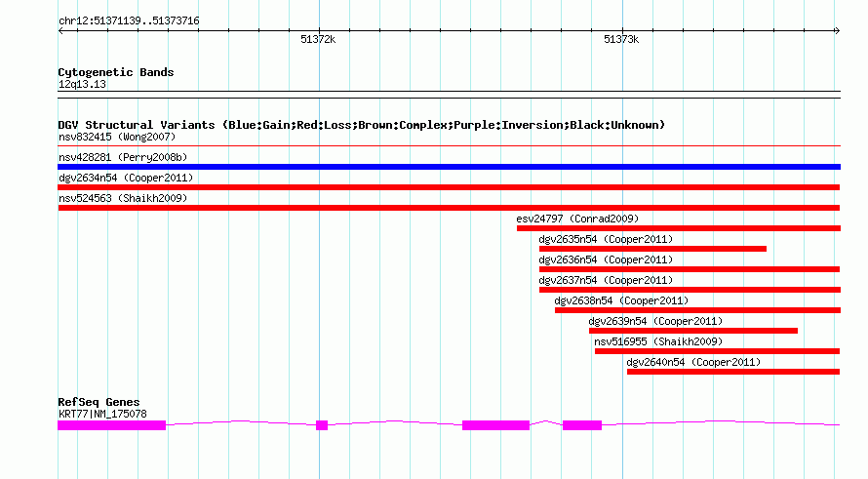Open variant label dgv2638n54 (Cooper2011)
The image size is (868, 479).
coord(621,300)
